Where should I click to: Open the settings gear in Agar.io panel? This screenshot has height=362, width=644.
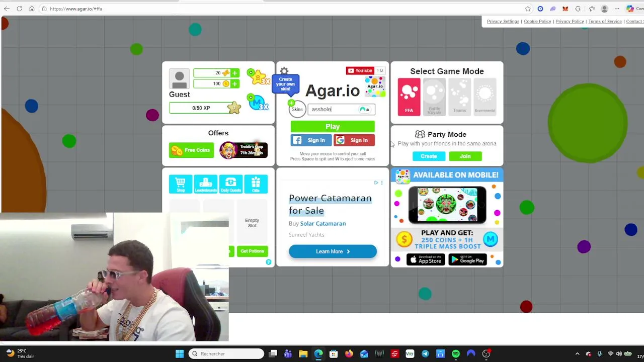(x=284, y=71)
